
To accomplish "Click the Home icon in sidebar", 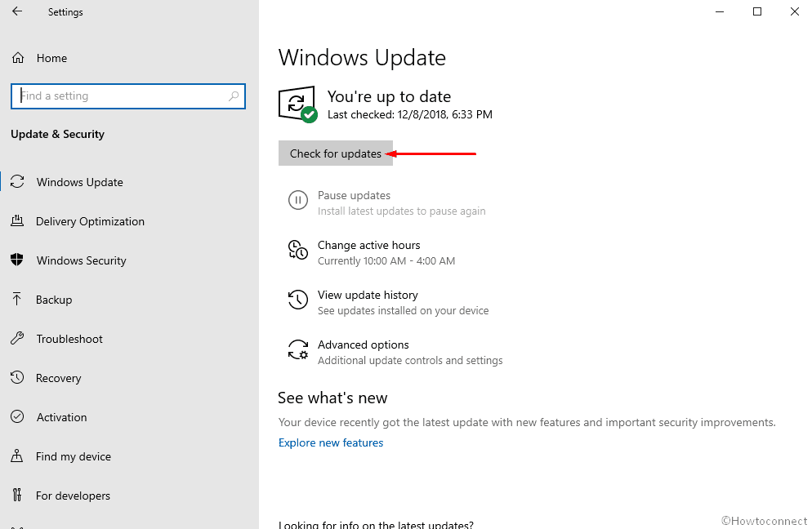I will point(17,58).
